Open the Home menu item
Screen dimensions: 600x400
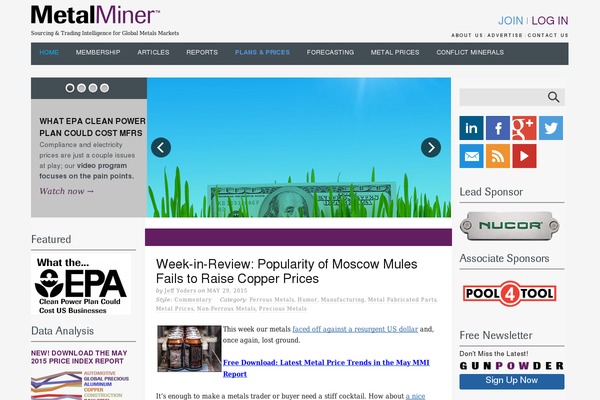pyautogui.click(x=49, y=52)
